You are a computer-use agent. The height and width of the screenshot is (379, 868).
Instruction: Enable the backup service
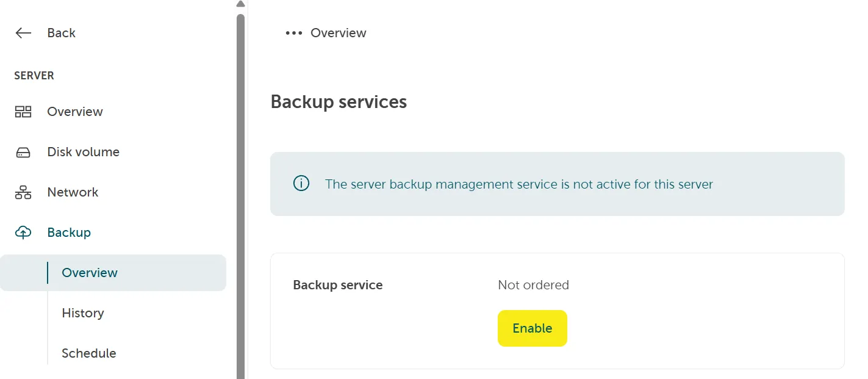click(x=532, y=328)
